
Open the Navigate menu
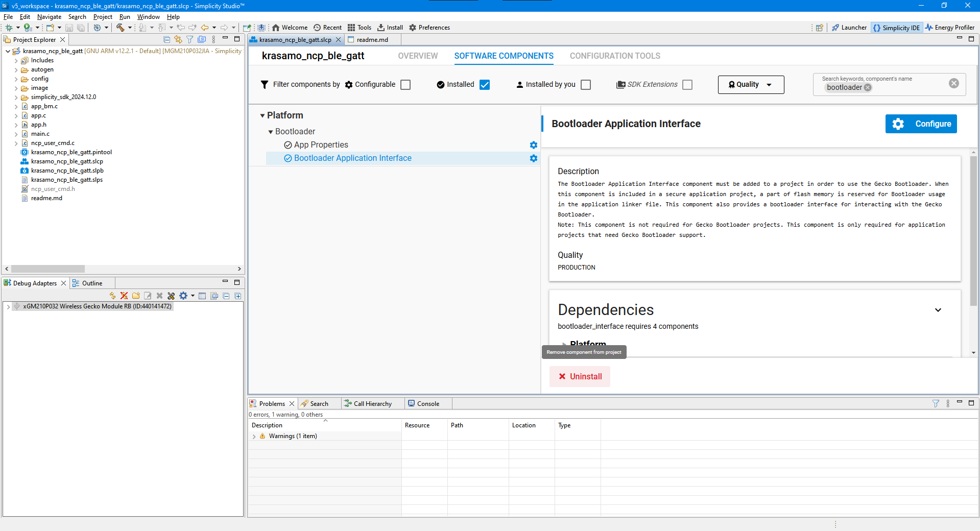click(x=49, y=17)
